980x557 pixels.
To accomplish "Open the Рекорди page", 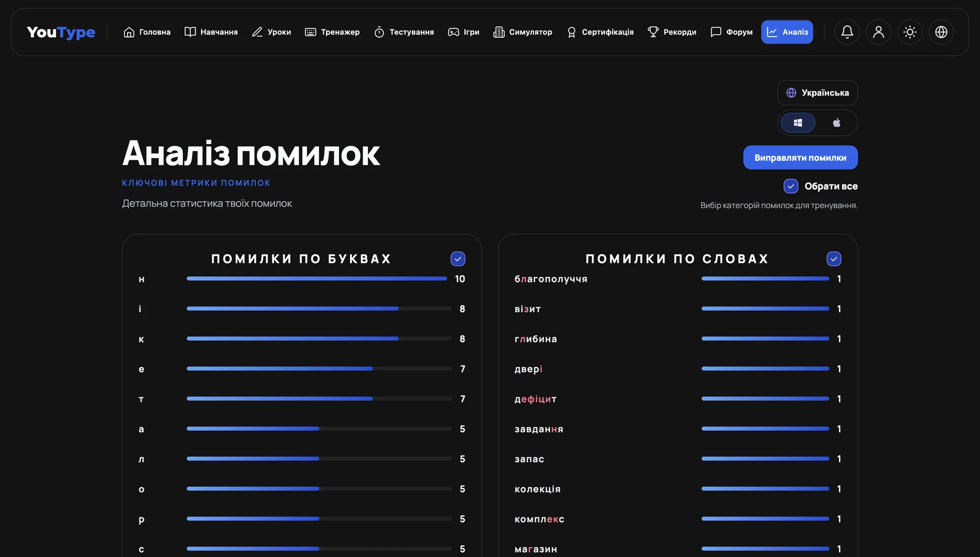I will pos(672,32).
